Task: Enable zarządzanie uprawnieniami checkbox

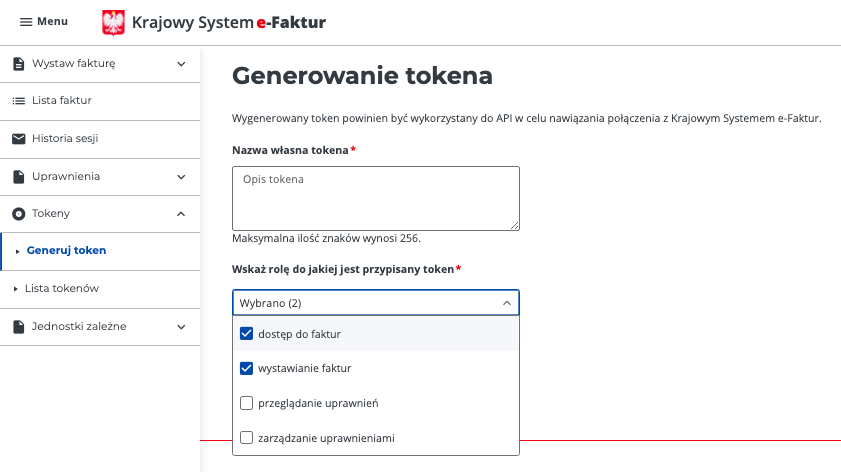Action: (246, 438)
